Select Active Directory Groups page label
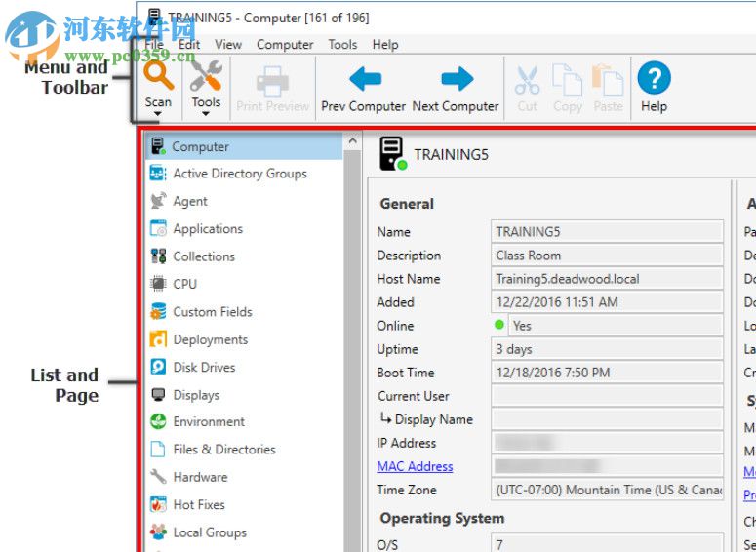This screenshot has width=756, height=552. click(240, 173)
